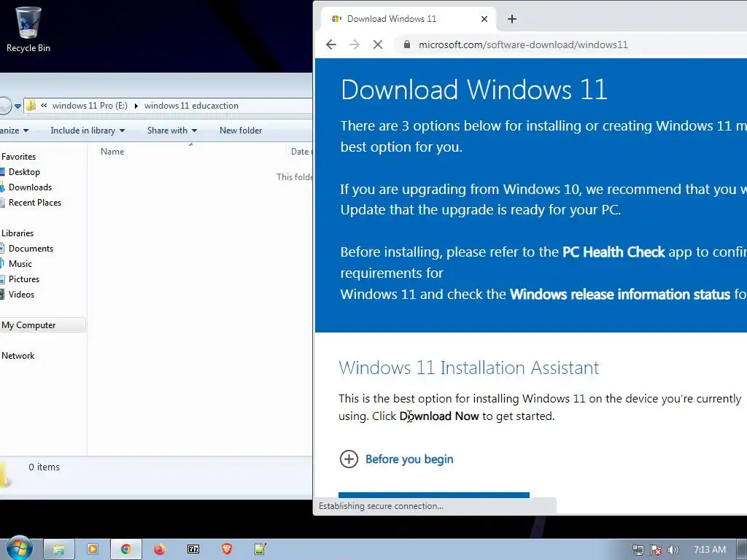Open File Explorer from the taskbar
The width and height of the screenshot is (747, 560).
coord(58,550)
